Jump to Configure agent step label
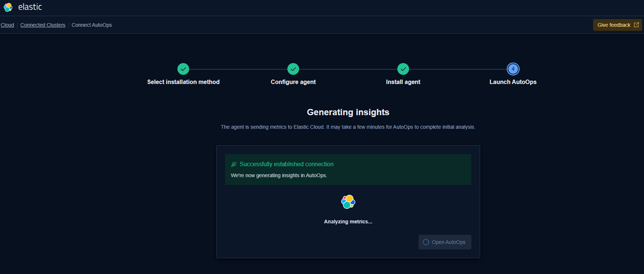This screenshot has height=274, width=644. click(293, 82)
